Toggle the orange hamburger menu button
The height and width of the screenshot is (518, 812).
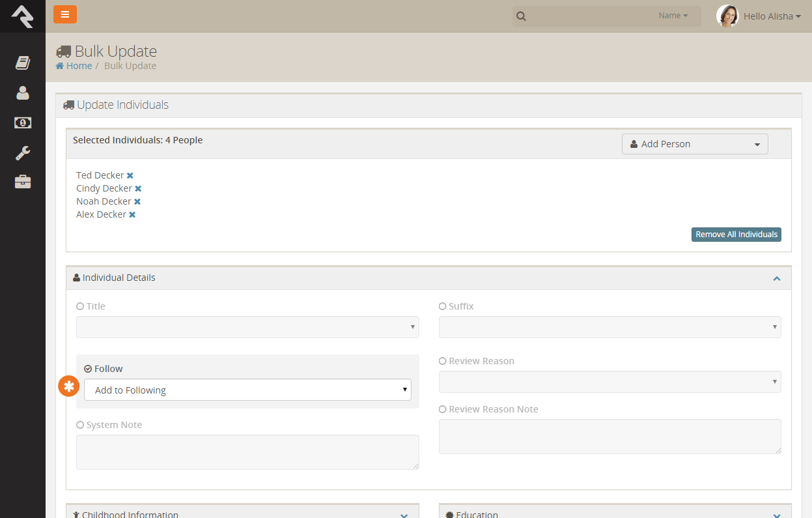pyautogui.click(x=65, y=14)
